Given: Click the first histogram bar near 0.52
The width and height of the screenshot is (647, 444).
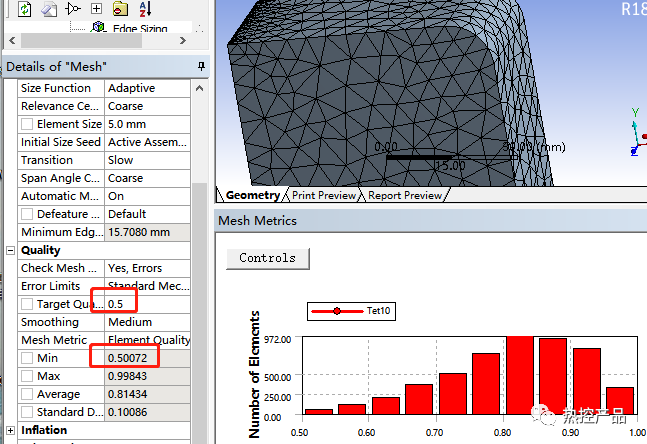Looking at the screenshot, I should click(319, 411).
